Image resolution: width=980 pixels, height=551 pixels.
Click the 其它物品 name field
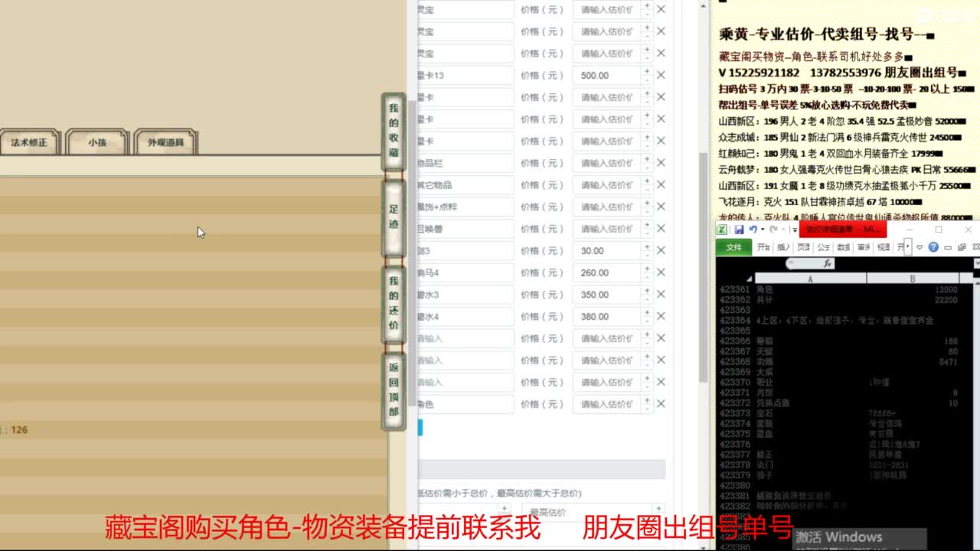[465, 185]
